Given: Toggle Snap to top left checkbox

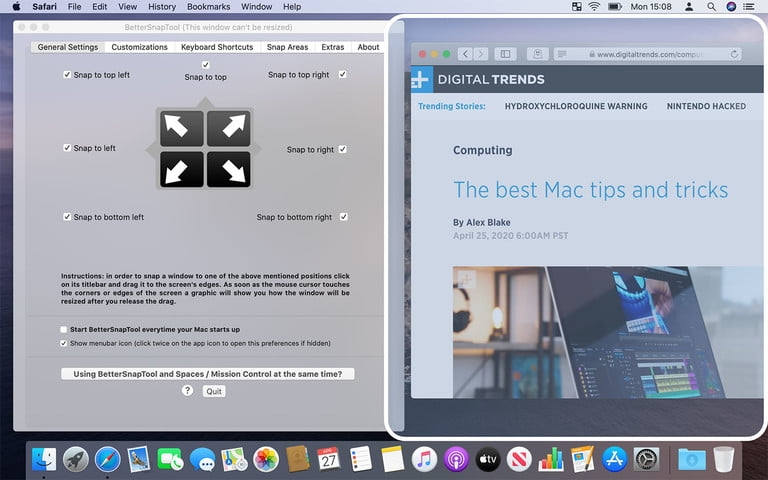Looking at the screenshot, I should pos(67,74).
